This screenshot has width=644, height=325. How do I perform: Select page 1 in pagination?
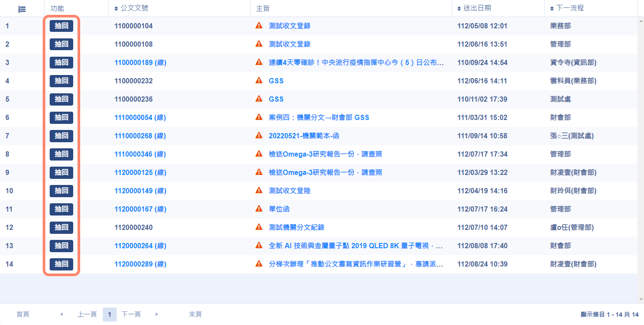tap(110, 314)
